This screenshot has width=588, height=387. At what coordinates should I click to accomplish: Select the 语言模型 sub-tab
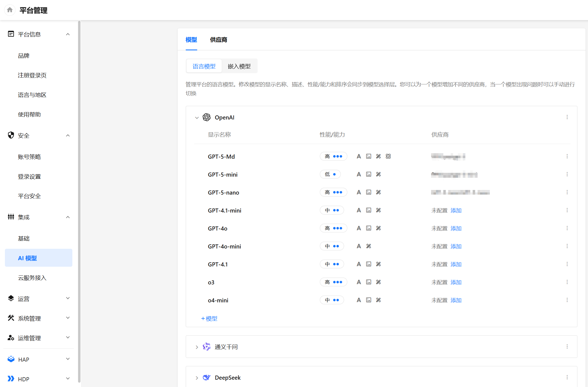click(204, 66)
